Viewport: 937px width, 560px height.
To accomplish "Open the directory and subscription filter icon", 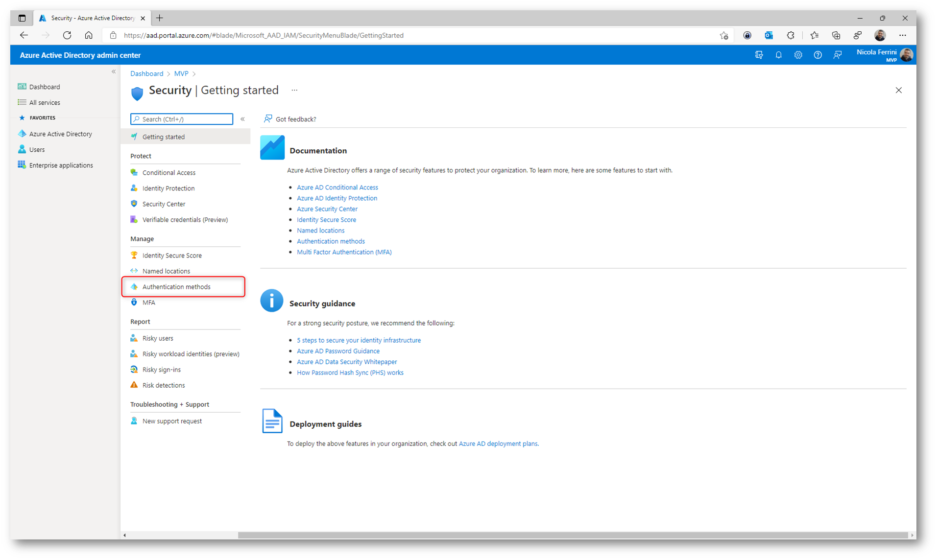I will (759, 55).
